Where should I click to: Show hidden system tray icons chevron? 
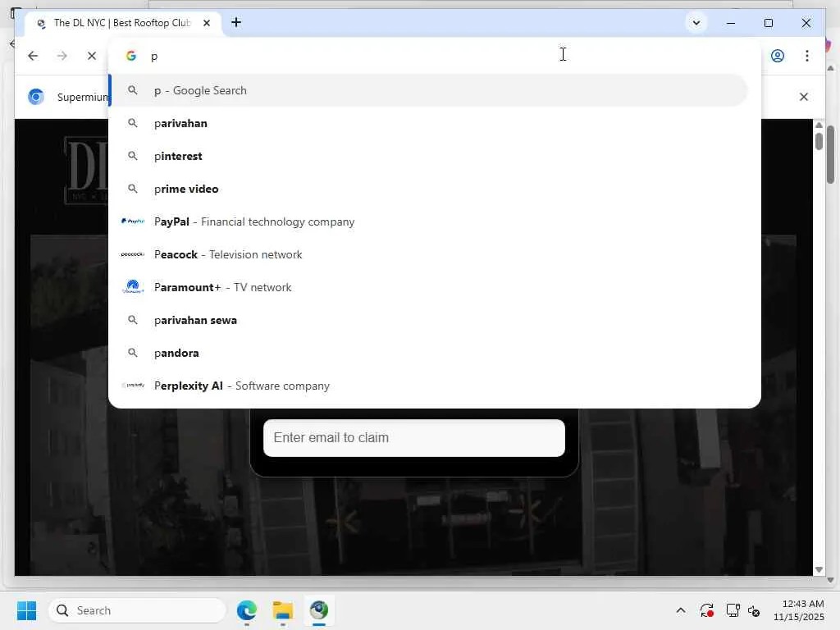(680, 610)
